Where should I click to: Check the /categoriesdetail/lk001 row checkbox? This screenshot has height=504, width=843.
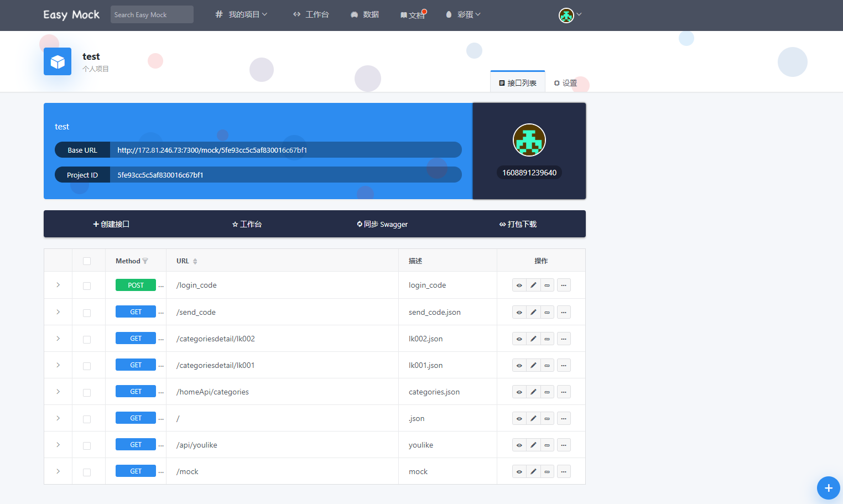pyautogui.click(x=87, y=366)
